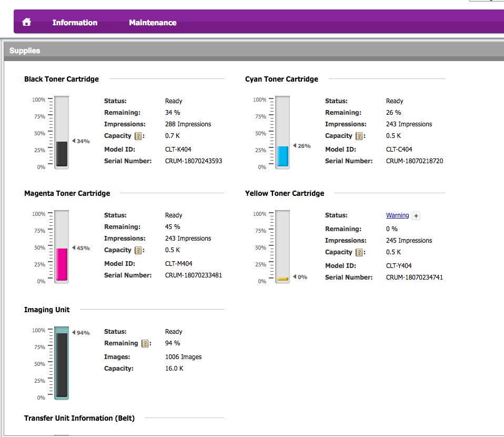
Task: Click help icon beside magenta toner Capacity
Action: click(x=138, y=251)
